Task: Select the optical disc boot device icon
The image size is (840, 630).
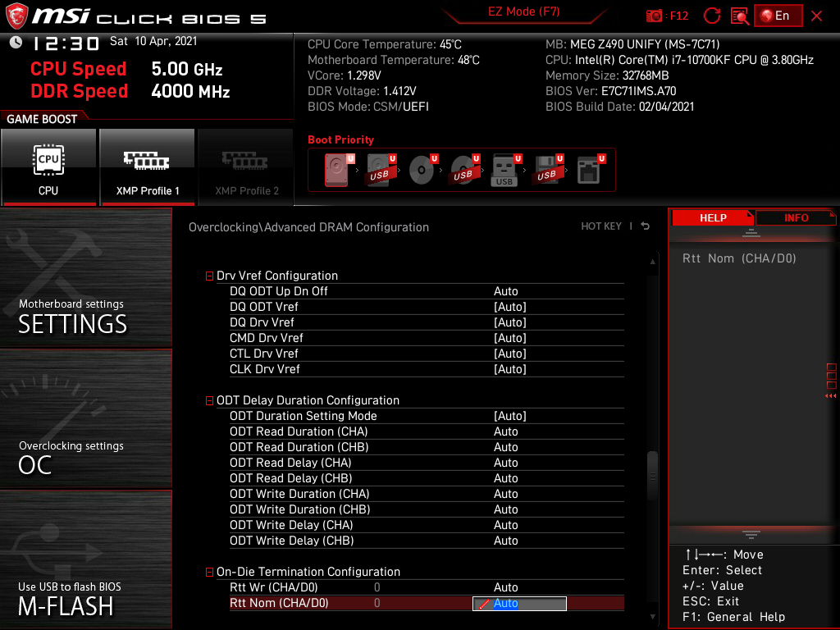Action: coord(422,170)
